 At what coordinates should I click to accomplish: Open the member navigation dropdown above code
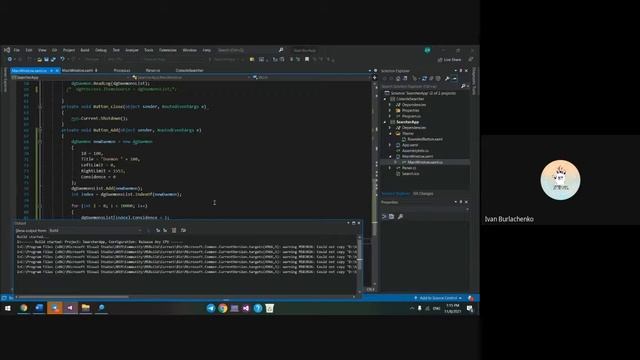click(x=311, y=77)
